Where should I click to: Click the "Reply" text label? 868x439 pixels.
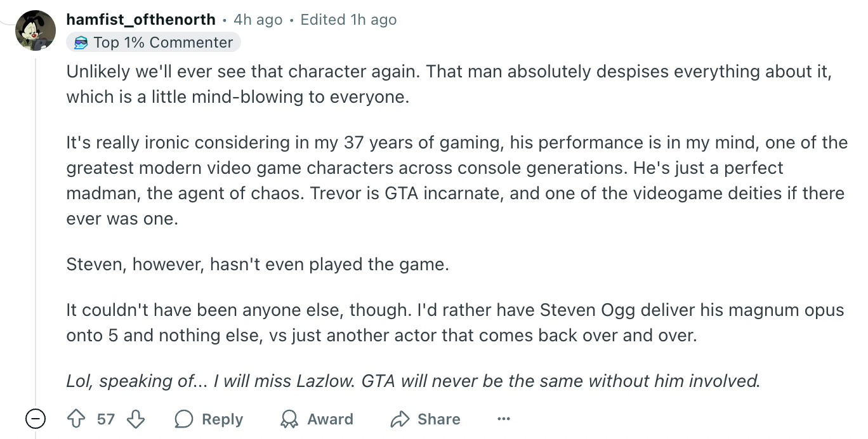pyautogui.click(x=222, y=419)
